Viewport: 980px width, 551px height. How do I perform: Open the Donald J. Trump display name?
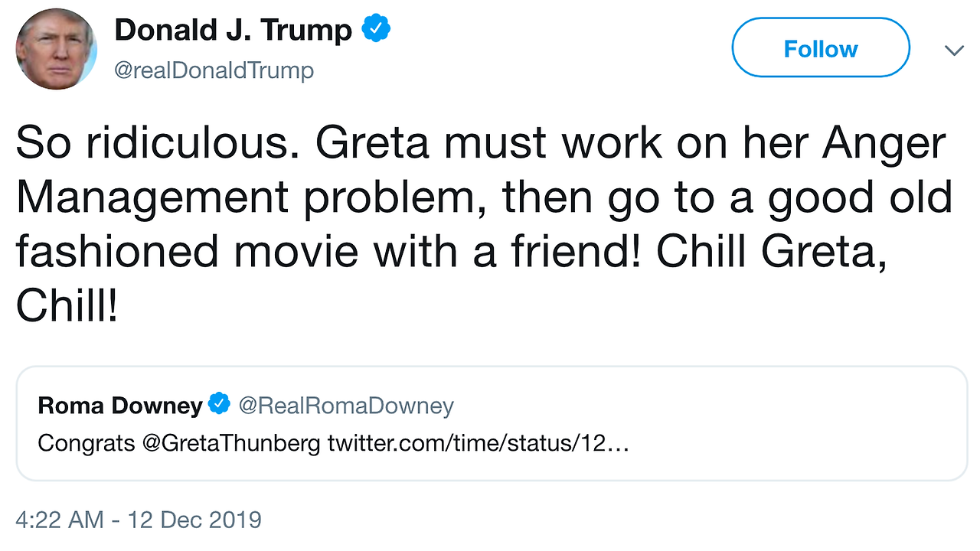click(x=234, y=31)
